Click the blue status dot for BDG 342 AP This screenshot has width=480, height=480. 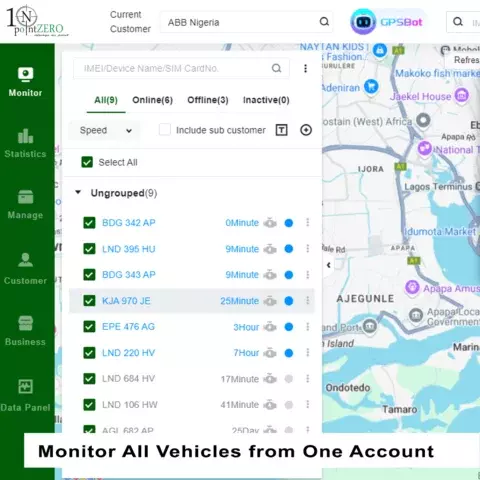click(289, 223)
